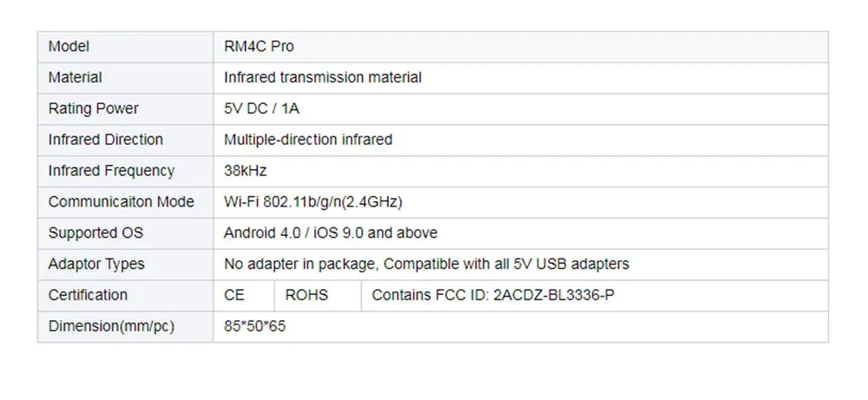This screenshot has height=400, width=868.
Task: Click the 85*50*65 dimension value
Action: pyautogui.click(x=253, y=326)
